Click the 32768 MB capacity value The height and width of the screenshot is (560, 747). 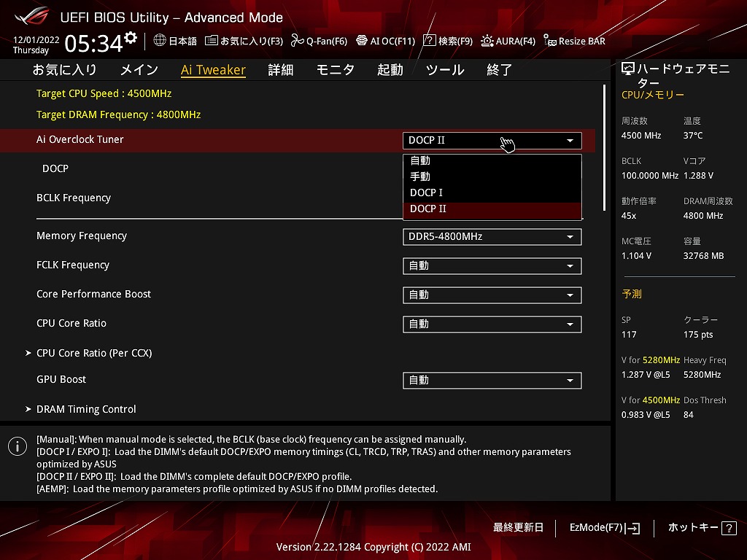[x=704, y=256]
